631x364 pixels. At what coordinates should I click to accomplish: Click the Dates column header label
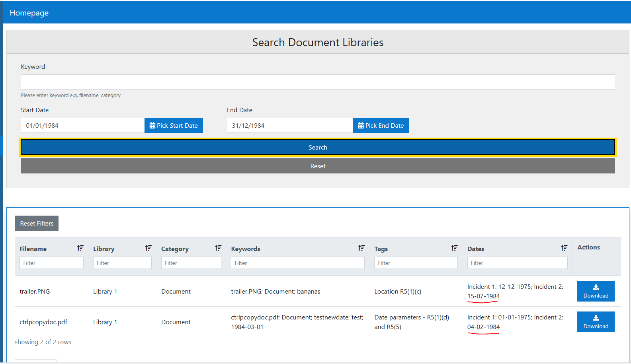pyautogui.click(x=476, y=249)
